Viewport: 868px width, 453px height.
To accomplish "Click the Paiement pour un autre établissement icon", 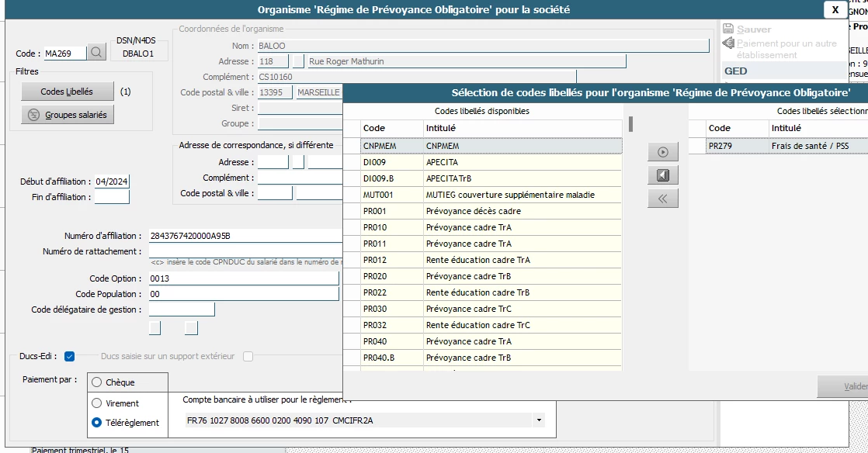I will 728,44.
